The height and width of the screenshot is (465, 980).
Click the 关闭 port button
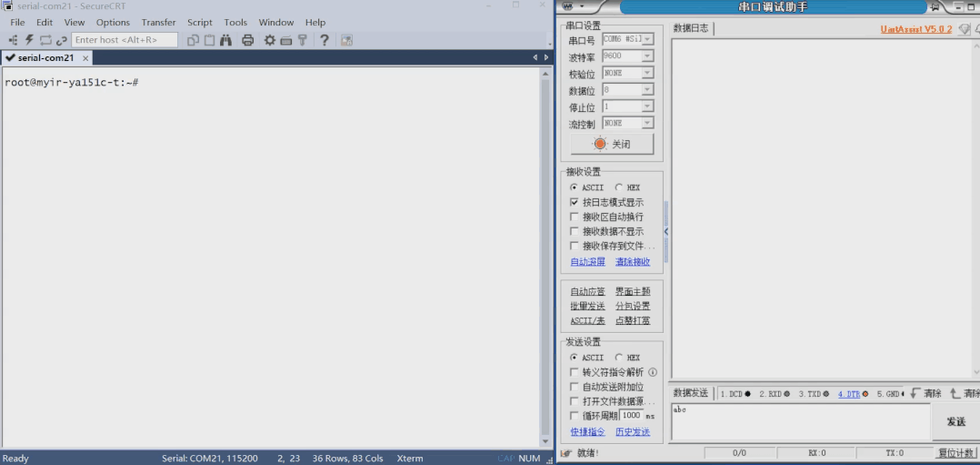(x=612, y=144)
